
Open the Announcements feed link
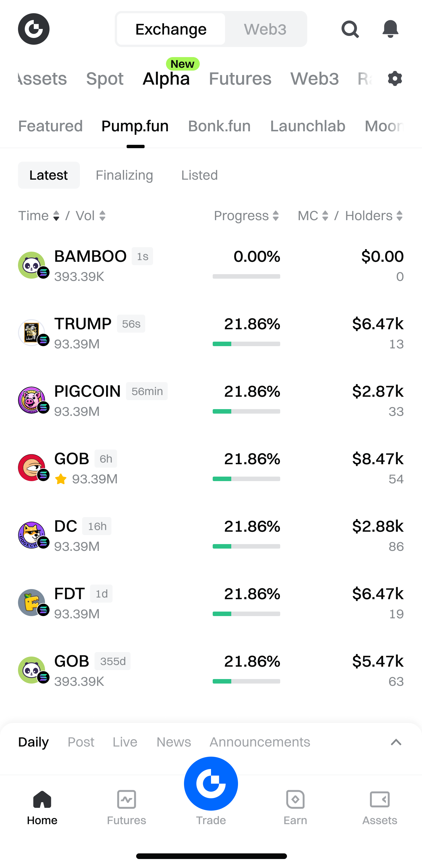click(x=260, y=742)
